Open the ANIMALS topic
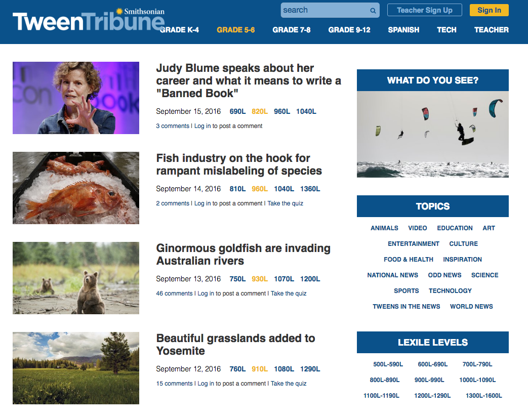The width and height of the screenshot is (528, 420). click(384, 228)
